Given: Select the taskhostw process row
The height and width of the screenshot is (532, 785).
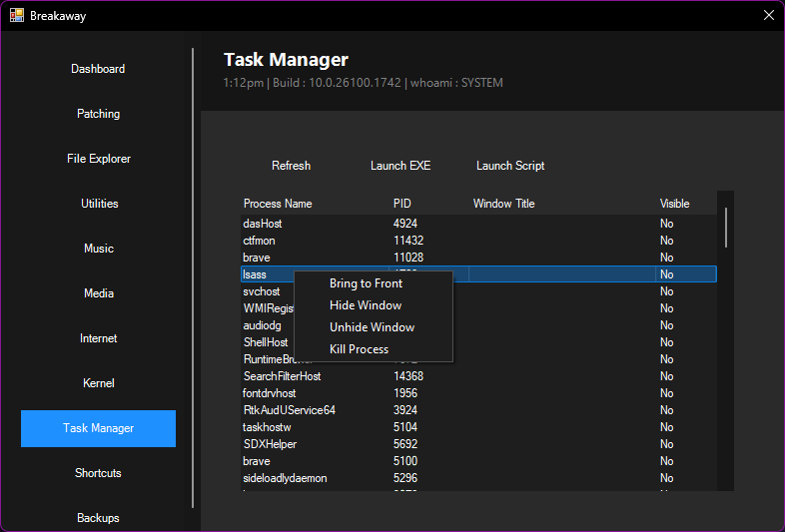Looking at the screenshot, I should click(x=478, y=427).
